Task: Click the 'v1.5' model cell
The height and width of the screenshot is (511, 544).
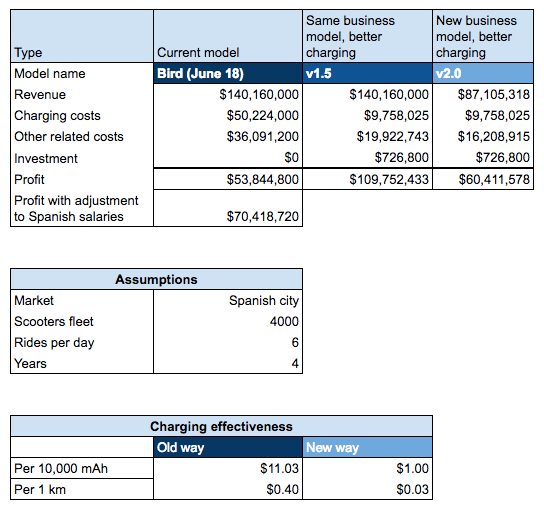Action: coord(367,73)
